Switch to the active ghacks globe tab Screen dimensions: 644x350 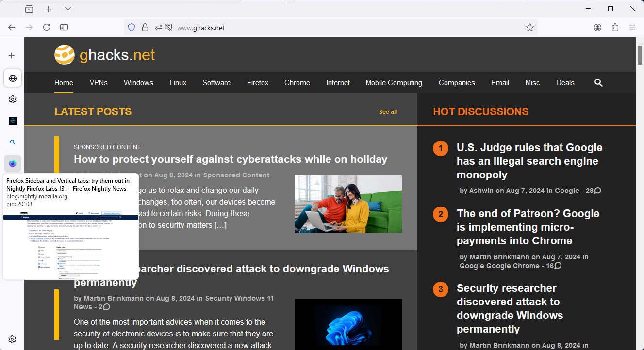(x=13, y=78)
